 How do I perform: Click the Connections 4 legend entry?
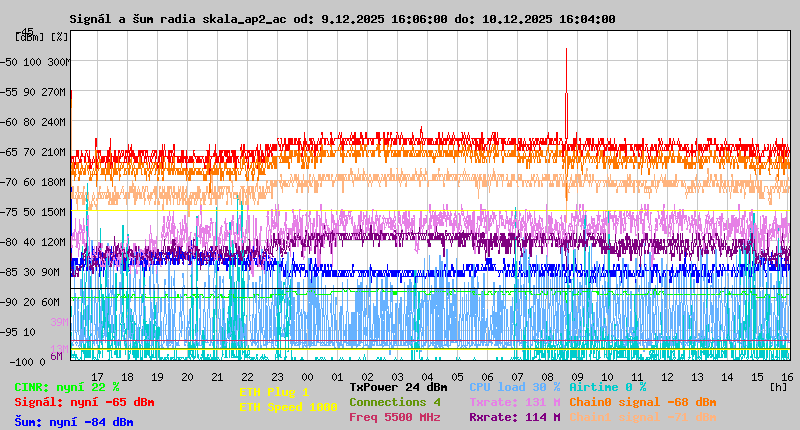click(395, 402)
